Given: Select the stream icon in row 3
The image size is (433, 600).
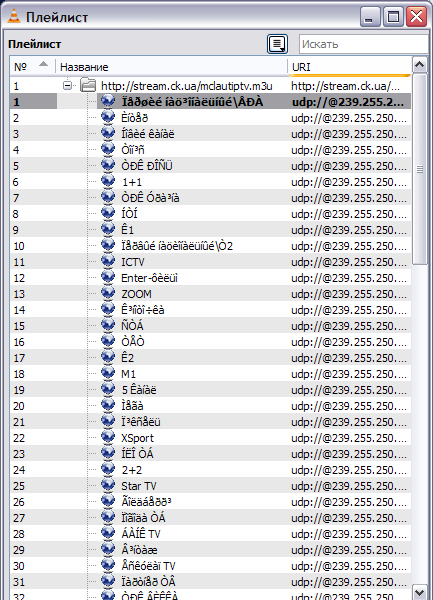Looking at the screenshot, I should coord(108,133).
